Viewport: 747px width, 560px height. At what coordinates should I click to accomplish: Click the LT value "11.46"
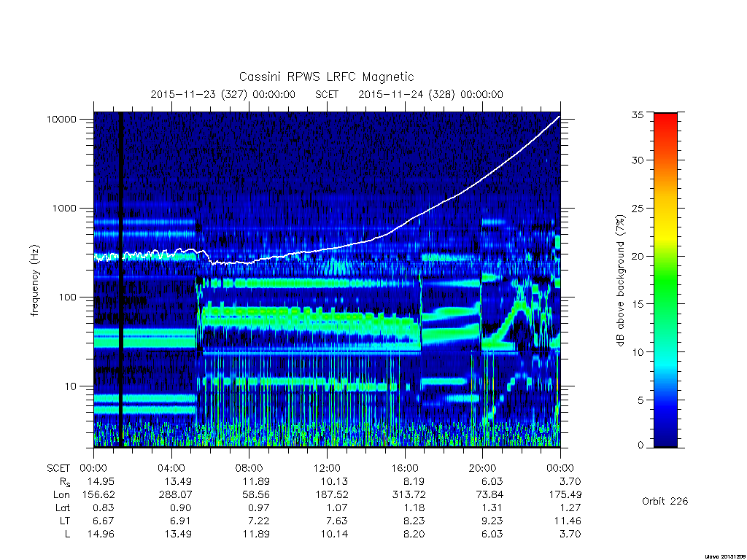568,521
